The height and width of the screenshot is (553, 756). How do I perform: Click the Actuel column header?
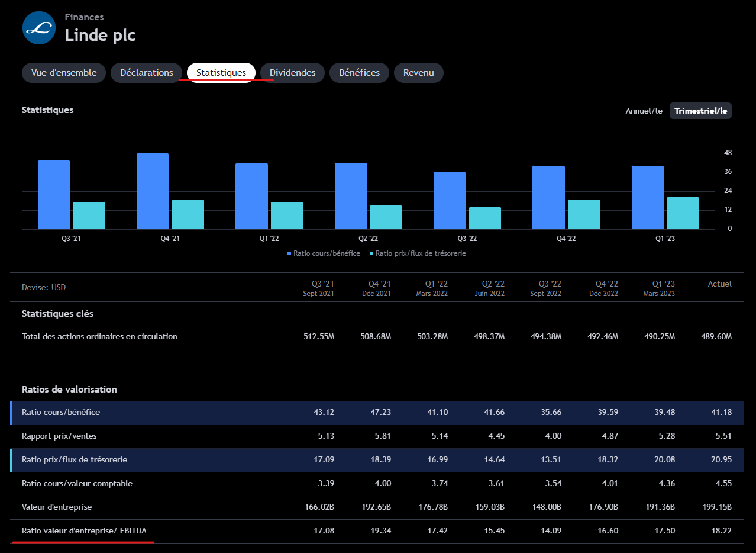point(720,284)
